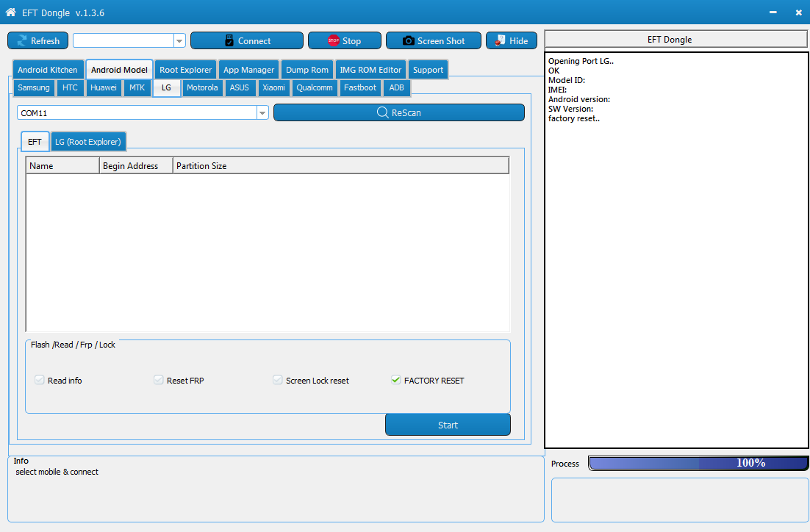Click the 'SW Version:' log line
Image resolution: width=810 pixels, height=532 pixels.
coord(570,109)
